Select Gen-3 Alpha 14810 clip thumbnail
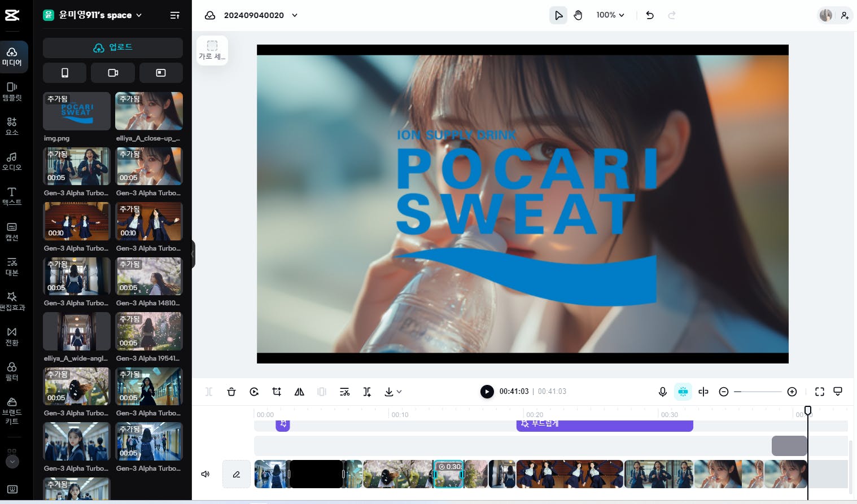This screenshot has height=504, width=857. [149, 277]
